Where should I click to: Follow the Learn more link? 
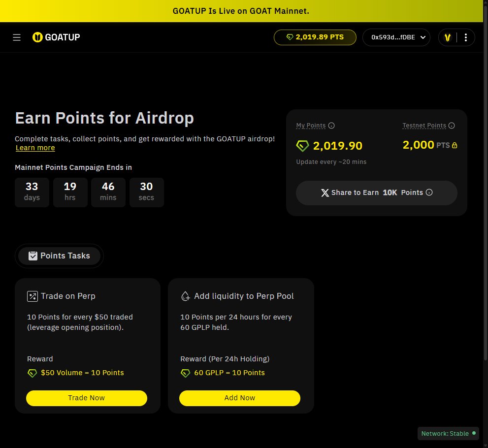pyautogui.click(x=35, y=148)
